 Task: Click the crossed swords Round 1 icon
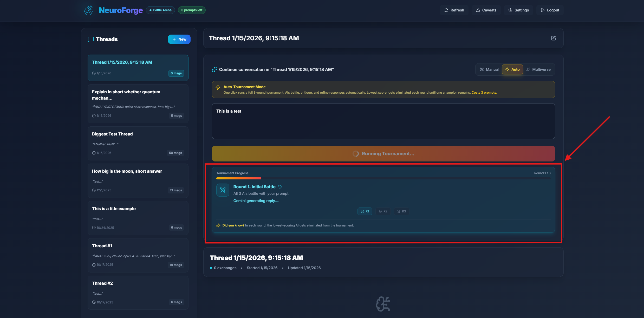223,190
